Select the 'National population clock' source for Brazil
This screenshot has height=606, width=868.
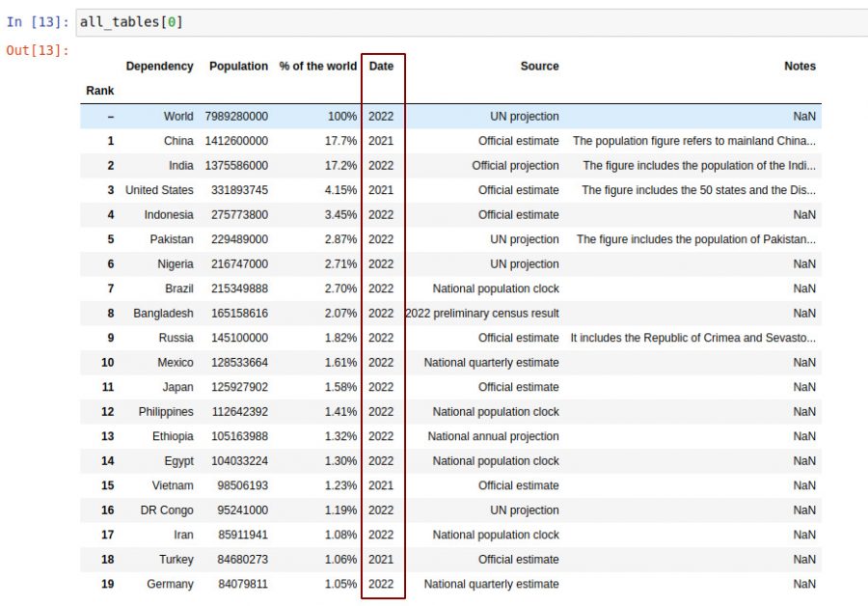[495, 289]
